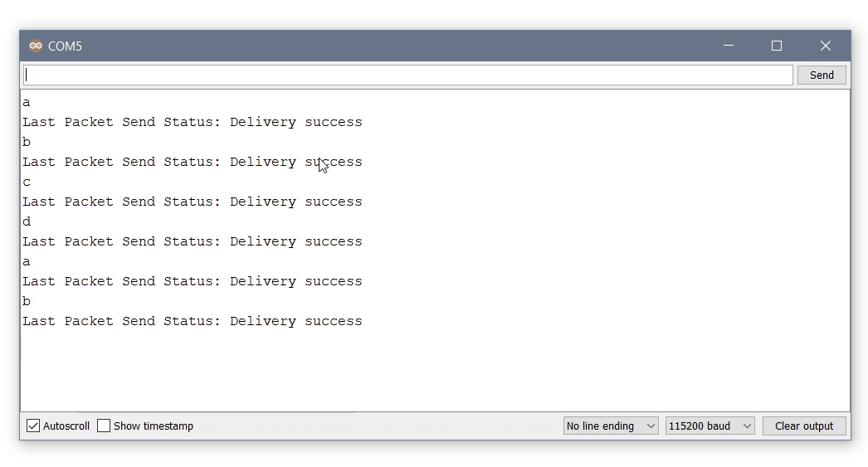Image resolution: width=868 pixels, height=467 pixels.
Task: Click the second 'b' line near output bottom
Action: [27, 301]
